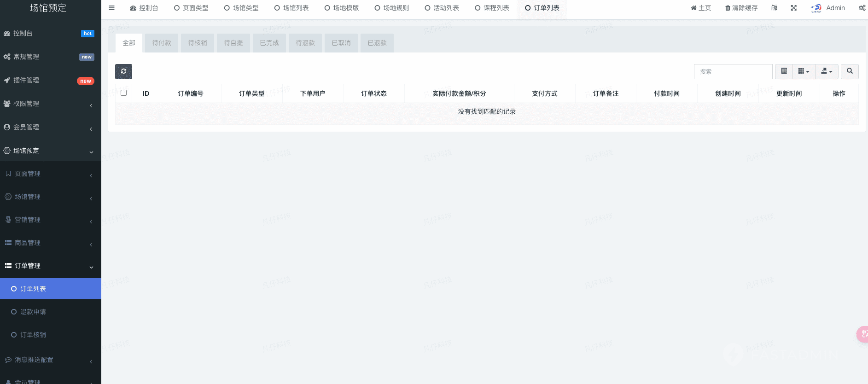The width and height of the screenshot is (868, 384).
Task: Click the refresh table button
Action: click(x=123, y=71)
